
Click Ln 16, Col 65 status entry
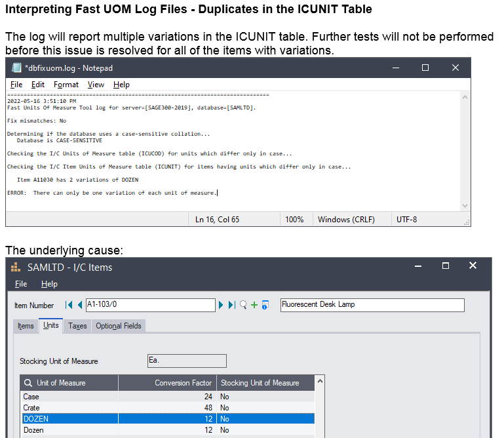tap(218, 219)
